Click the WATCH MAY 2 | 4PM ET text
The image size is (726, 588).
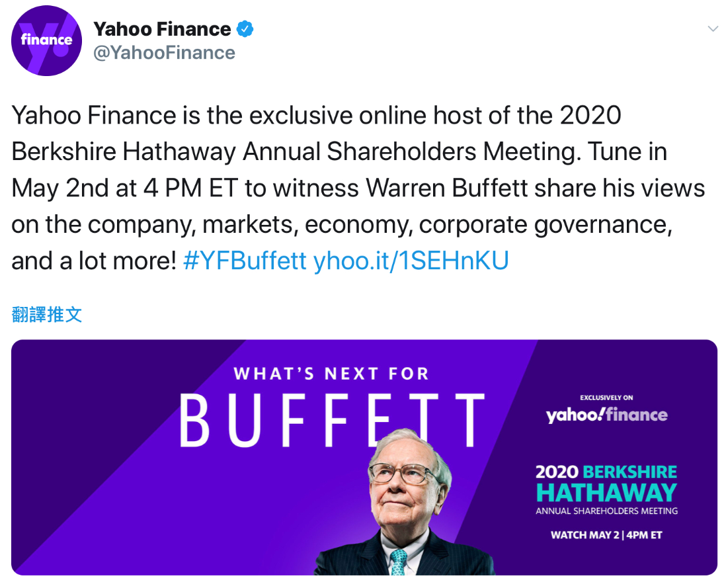pyautogui.click(x=606, y=534)
